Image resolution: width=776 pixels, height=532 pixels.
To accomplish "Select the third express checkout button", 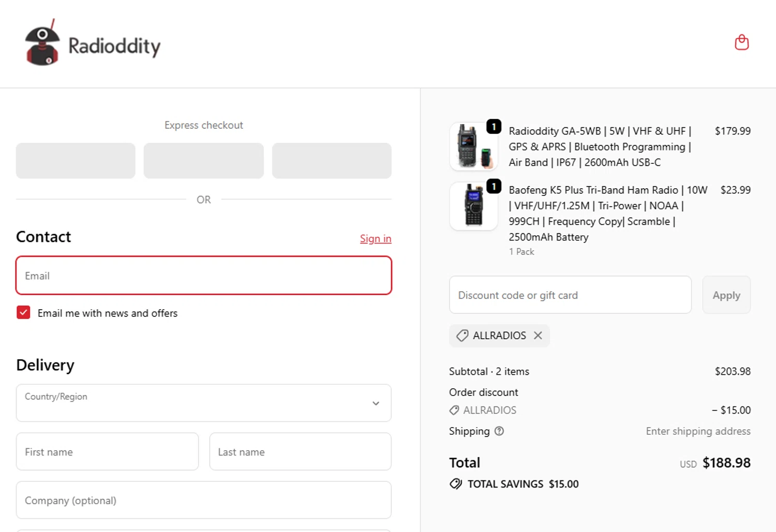I will [x=332, y=161].
